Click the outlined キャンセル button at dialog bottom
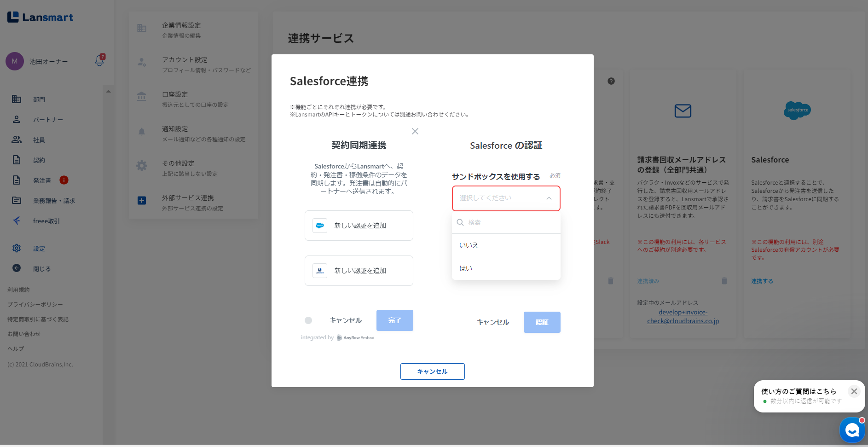 [433, 372]
